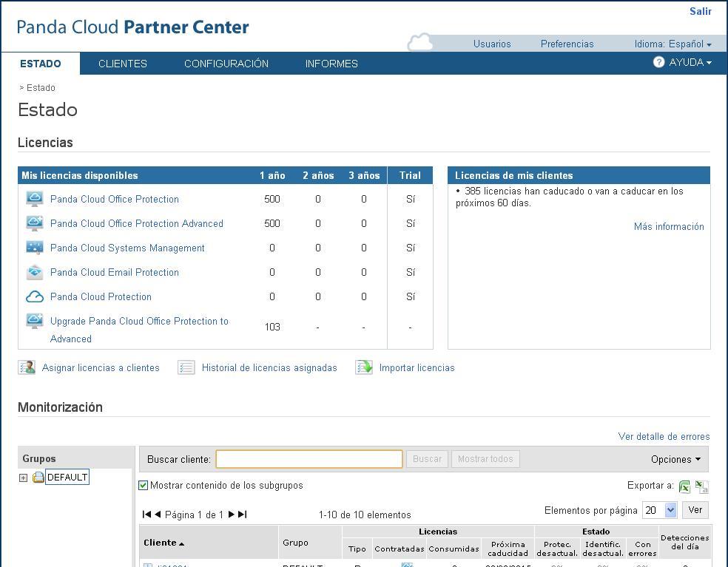This screenshot has height=567, width=728.
Task: Go to the first page of results
Action: pyautogui.click(x=146, y=514)
